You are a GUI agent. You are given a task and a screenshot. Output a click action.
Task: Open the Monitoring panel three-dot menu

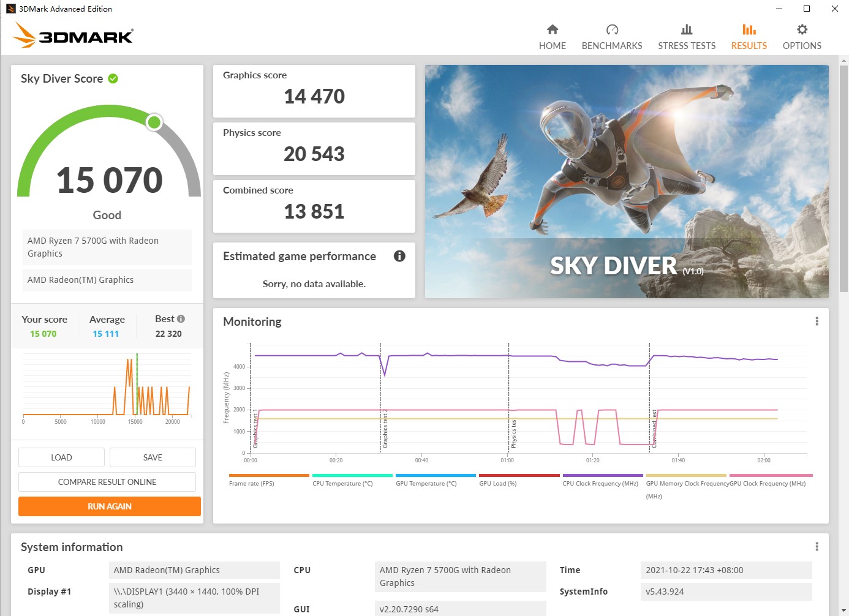pos(817,321)
